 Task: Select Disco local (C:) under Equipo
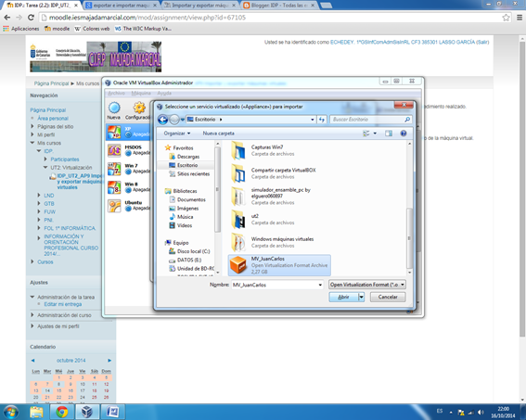pos(193,251)
